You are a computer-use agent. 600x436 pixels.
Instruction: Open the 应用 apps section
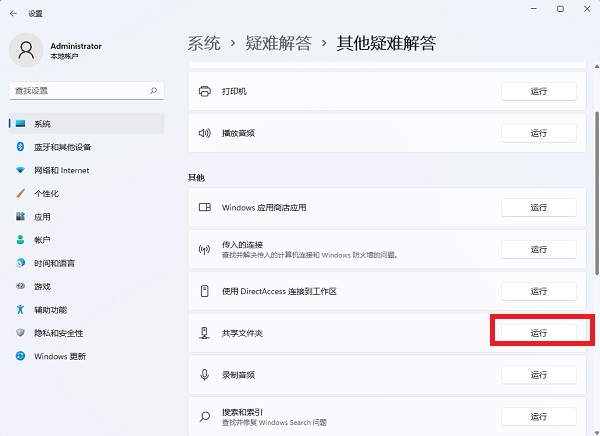[42, 216]
